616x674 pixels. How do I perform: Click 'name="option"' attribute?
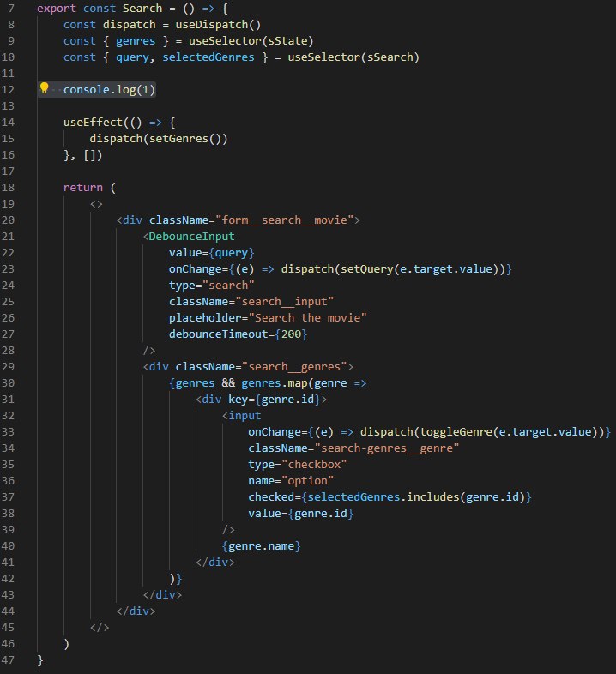pyautogui.click(x=291, y=481)
